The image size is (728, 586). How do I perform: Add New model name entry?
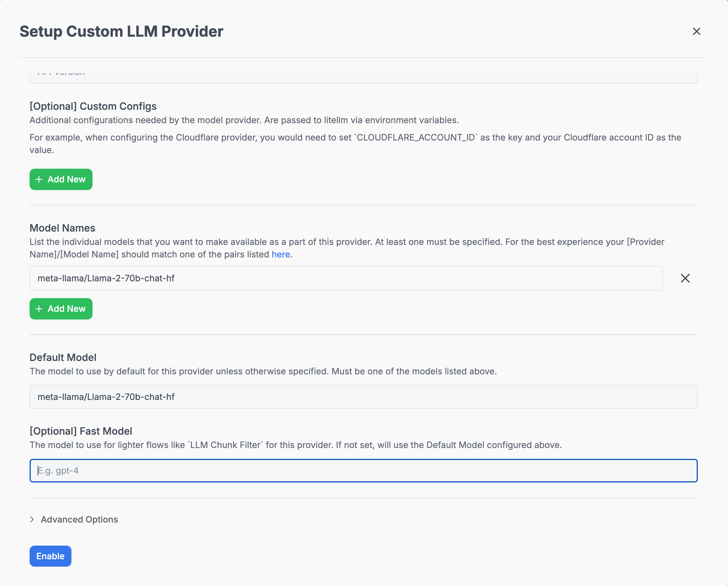coord(61,309)
